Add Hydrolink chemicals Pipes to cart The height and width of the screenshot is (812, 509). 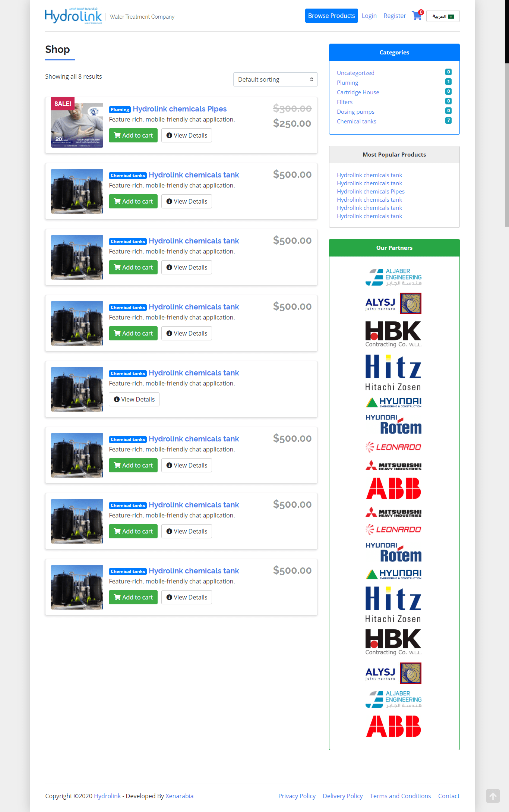click(133, 135)
